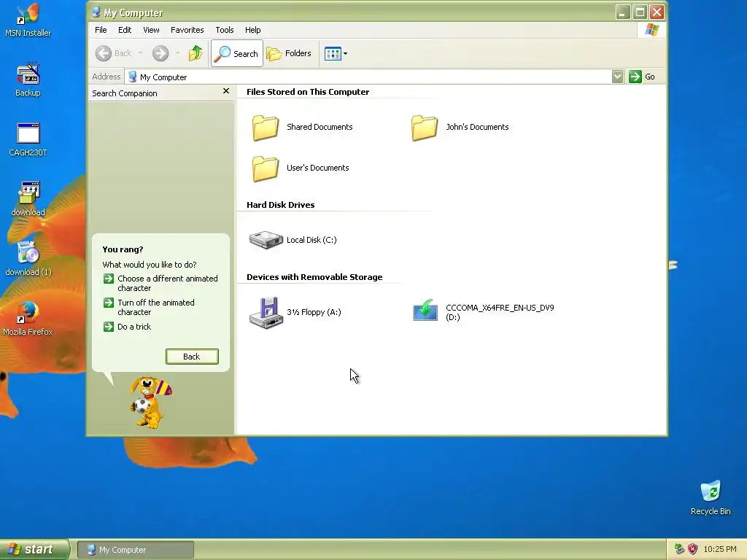This screenshot has width=747, height=560.
Task: Open the Edit menu
Action: coord(125,30)
